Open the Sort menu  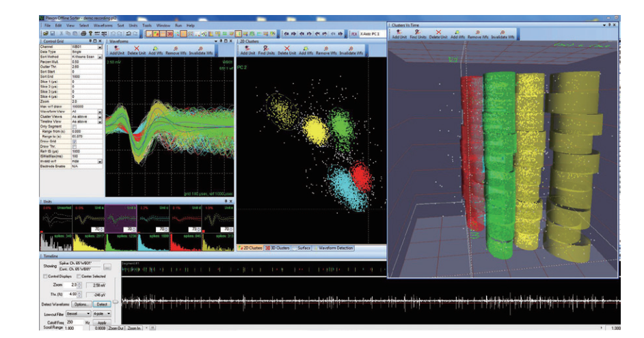coord(120,25)
